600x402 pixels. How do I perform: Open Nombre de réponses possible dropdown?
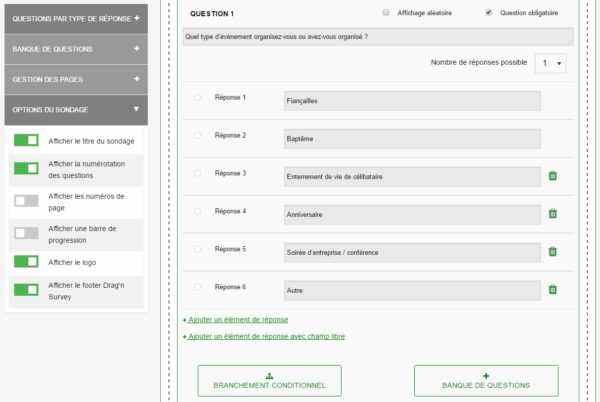(550, 63)
